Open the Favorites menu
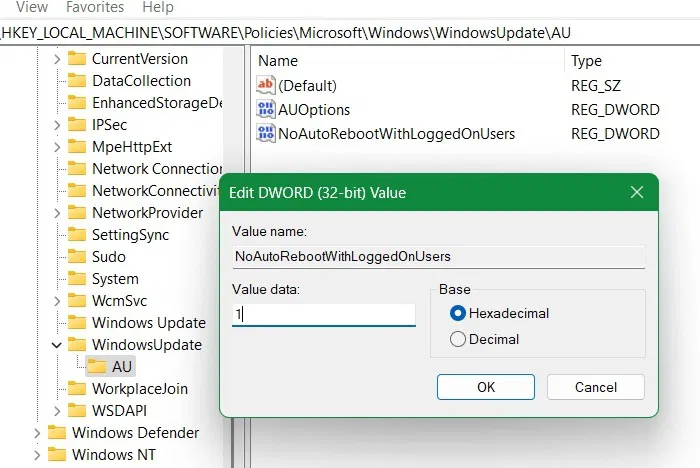 [x=95, y=7]
